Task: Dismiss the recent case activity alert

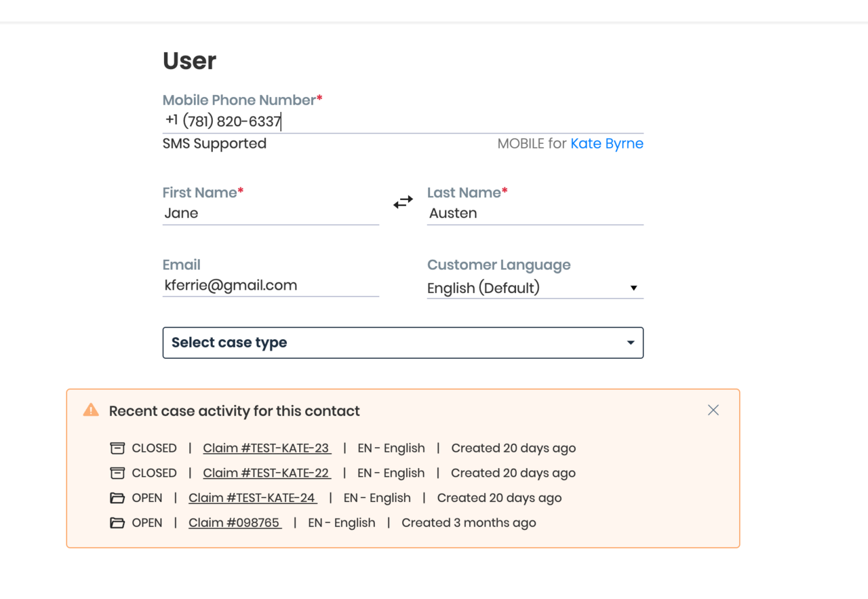Action: [713, 410]
